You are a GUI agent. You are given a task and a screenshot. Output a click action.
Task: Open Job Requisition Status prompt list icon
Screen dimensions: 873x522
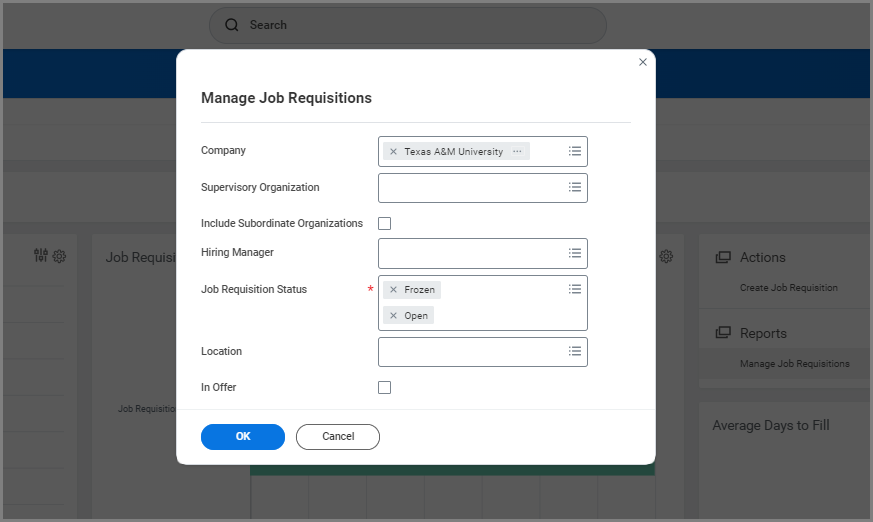[x=575, y=289]
